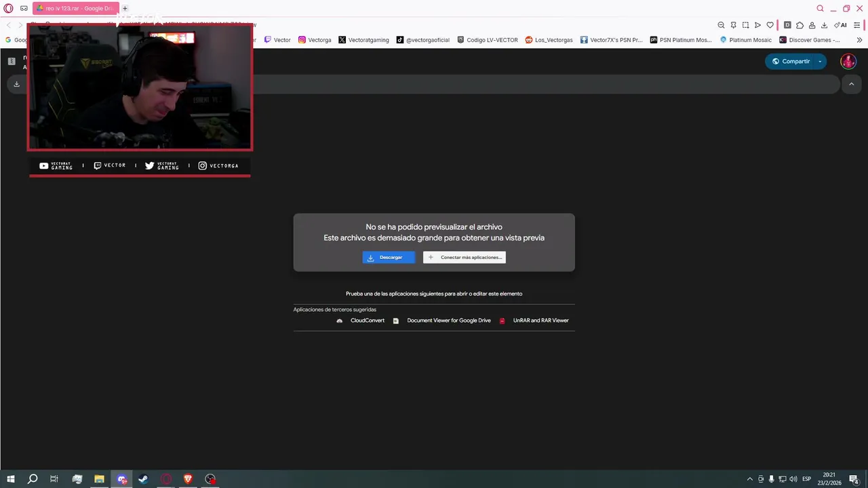Click the send/flow arrow icon in address bar
This screenshot has width=868, height=488.
pyautogui.click(x=757, y=25)
